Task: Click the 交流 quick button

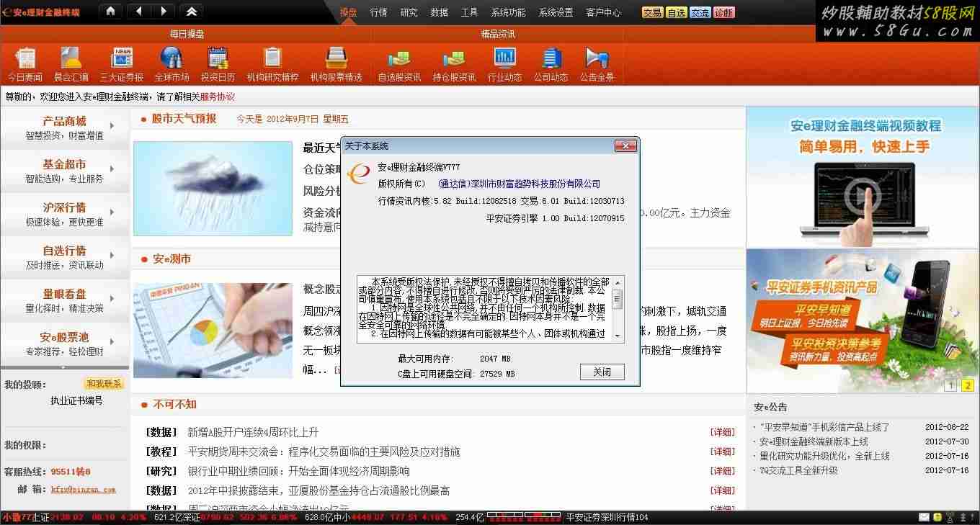Action: click(x=700, y=12)
